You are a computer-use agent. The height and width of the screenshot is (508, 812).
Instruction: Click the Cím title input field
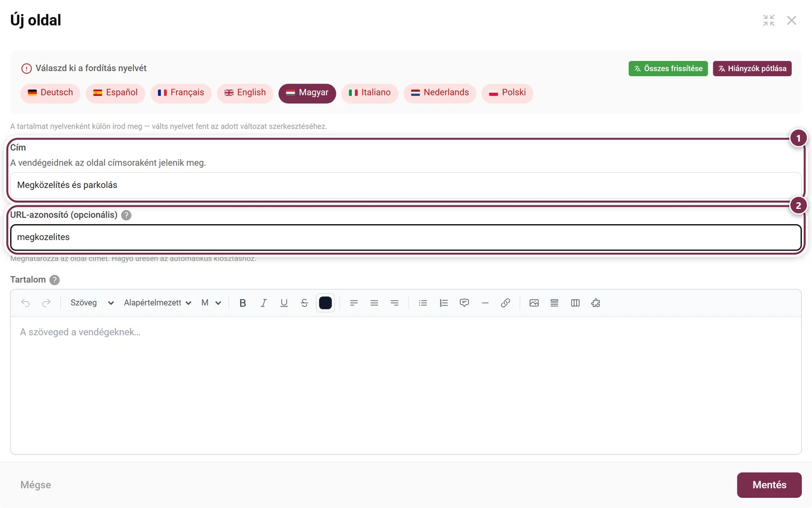406,185
